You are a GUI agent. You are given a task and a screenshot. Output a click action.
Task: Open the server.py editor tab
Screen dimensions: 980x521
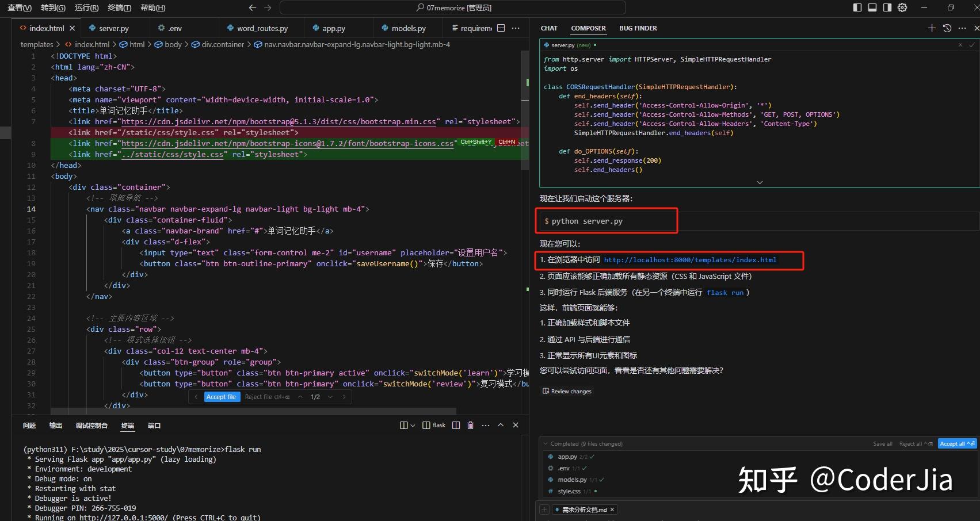[x=113, y=28]
